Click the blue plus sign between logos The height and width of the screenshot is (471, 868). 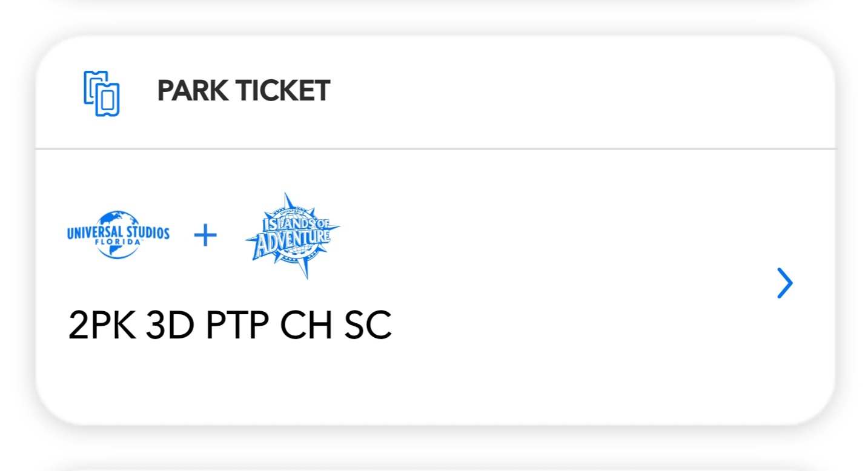205,236
